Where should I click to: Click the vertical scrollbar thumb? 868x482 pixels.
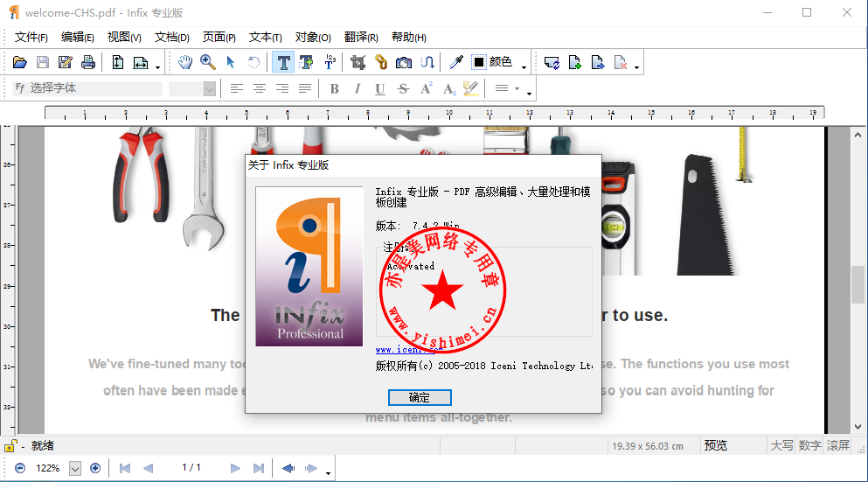tap(858, 285)
